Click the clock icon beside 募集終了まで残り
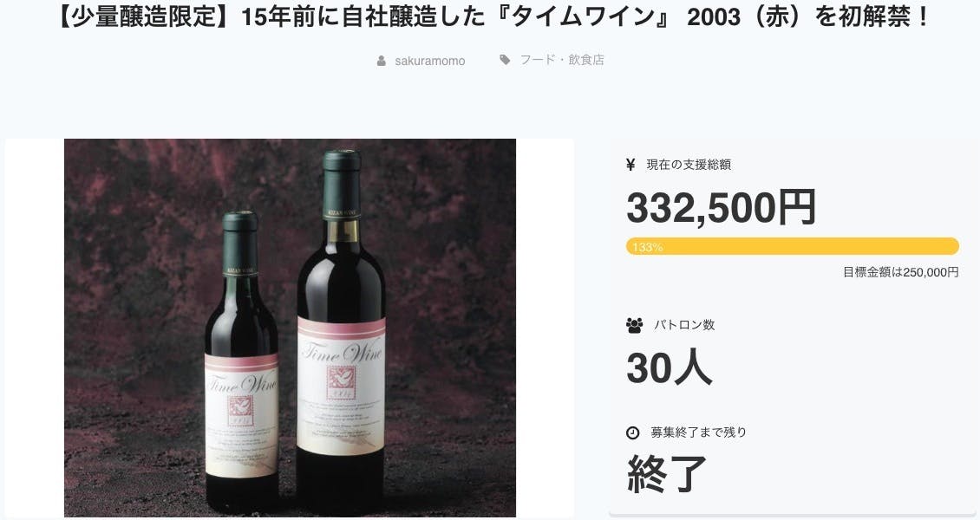The image size is (980, 520). pyautogui.click(x=633, y=432)
